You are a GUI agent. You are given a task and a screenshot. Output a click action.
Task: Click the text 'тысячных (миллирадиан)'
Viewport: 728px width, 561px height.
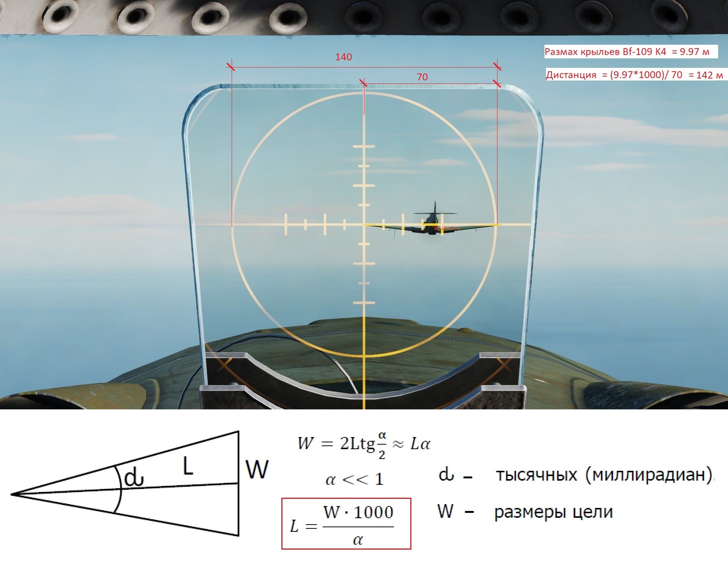[605, 475]
